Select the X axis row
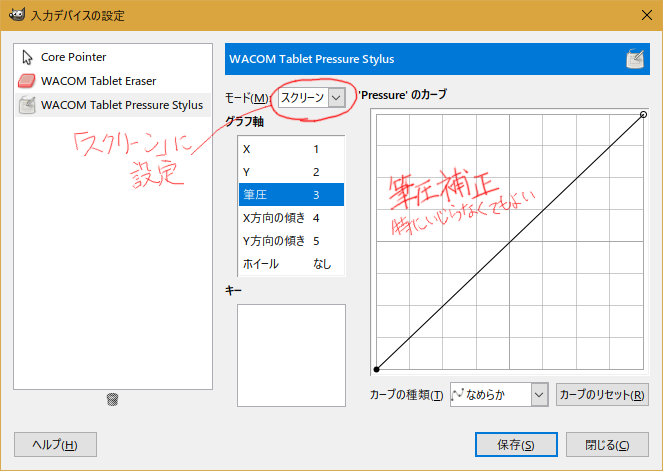 (x=291, y=149)
